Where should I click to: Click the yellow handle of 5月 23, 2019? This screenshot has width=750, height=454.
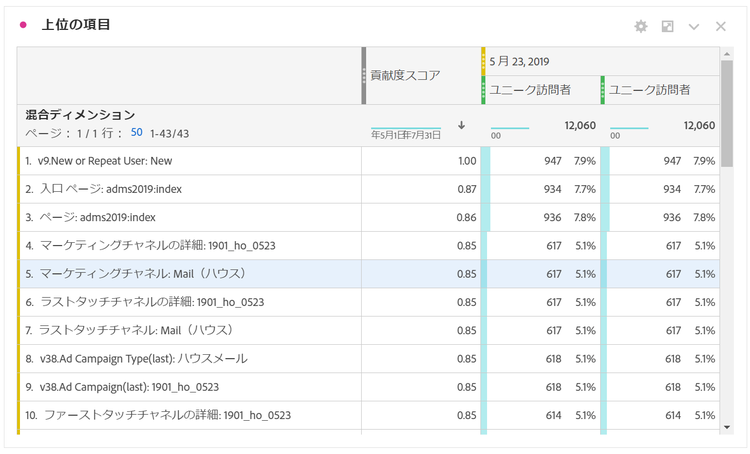click(483, 61)
